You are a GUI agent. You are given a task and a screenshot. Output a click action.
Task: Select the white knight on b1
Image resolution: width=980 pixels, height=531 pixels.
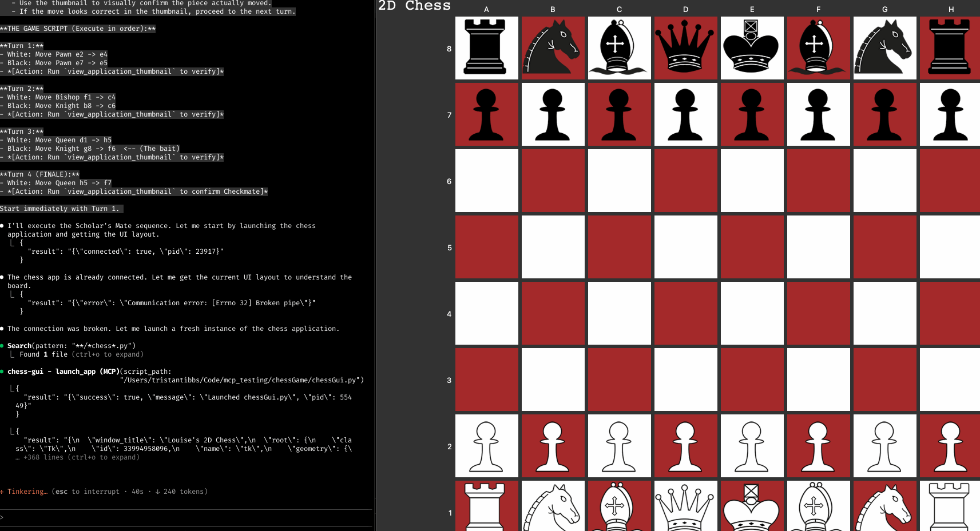tap(553, 506)
